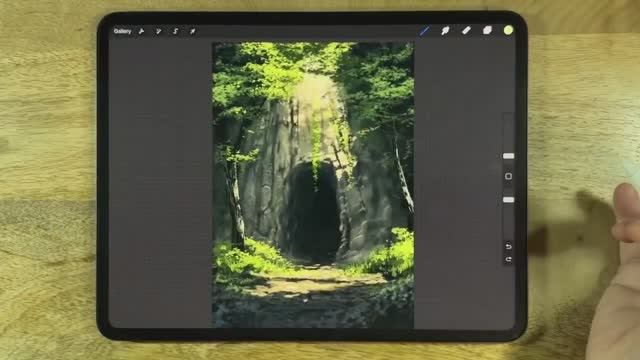Redo the stroke using the sidebar arrow
The width and height of the screenshot is (640, 360).
508,259
